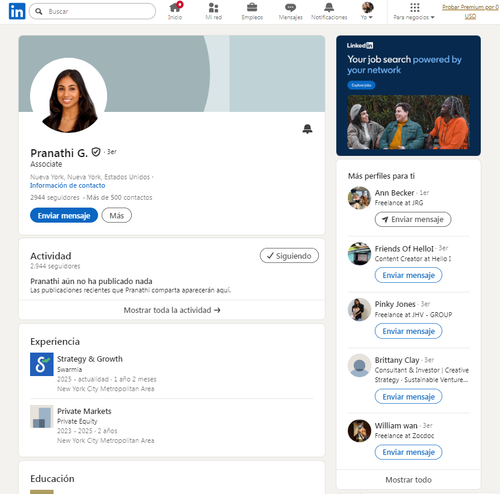Click Mostrar todo in suggested profiles

click(x=409, y=480)
